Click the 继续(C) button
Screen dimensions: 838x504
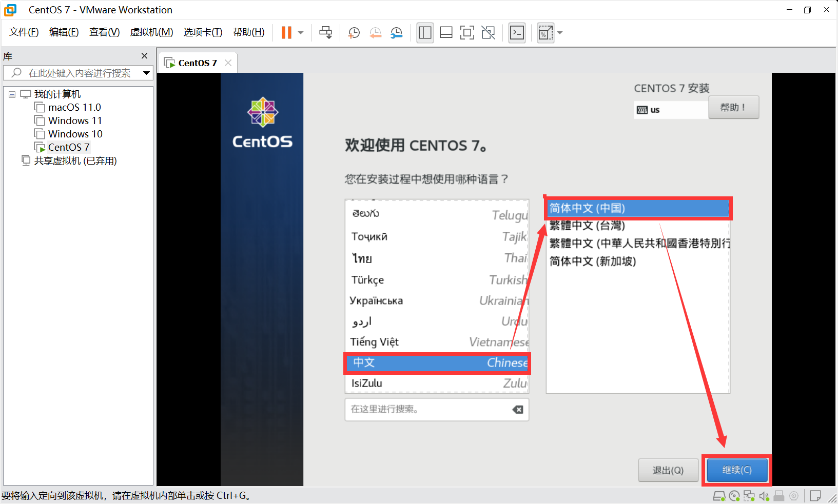click(x=736, y=470)
